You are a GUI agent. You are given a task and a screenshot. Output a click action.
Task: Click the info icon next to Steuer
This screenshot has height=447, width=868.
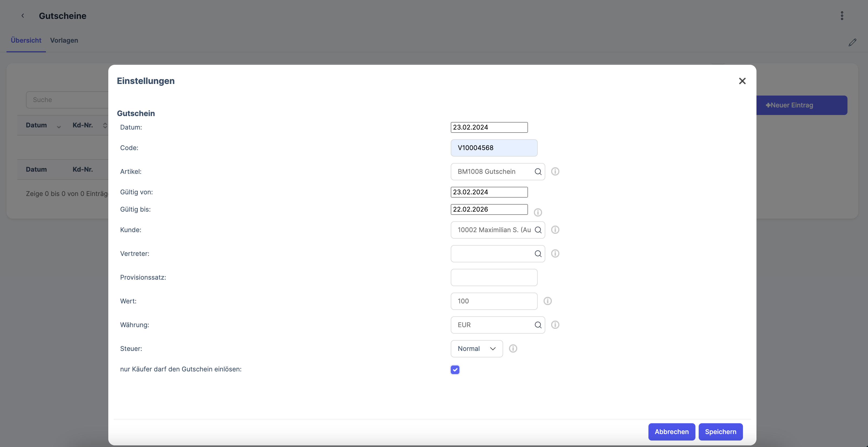click(x=513, y=348)
